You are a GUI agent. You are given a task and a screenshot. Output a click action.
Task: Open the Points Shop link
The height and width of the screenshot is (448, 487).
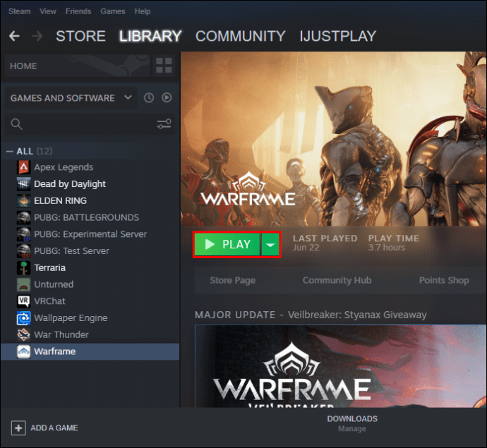[x=444, y=280]
